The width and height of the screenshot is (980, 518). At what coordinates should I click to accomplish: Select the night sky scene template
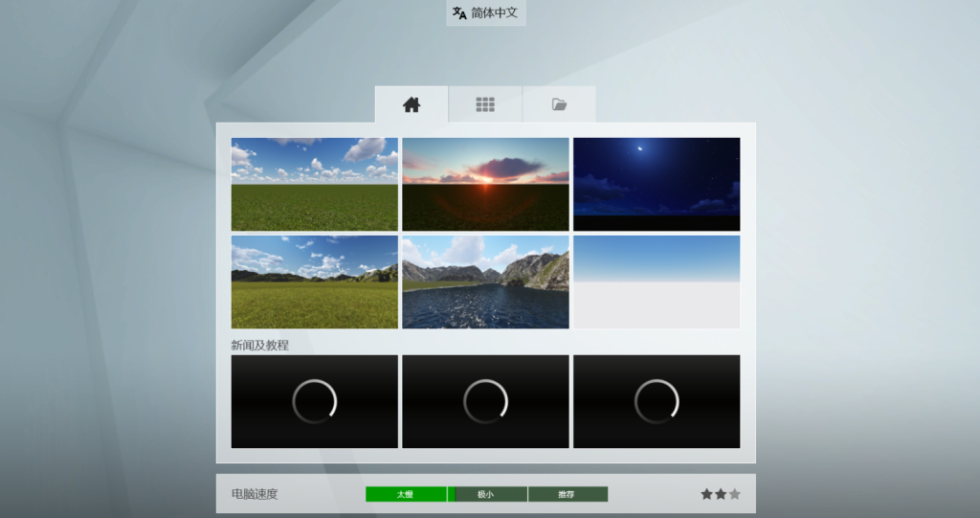coord(657,184)
